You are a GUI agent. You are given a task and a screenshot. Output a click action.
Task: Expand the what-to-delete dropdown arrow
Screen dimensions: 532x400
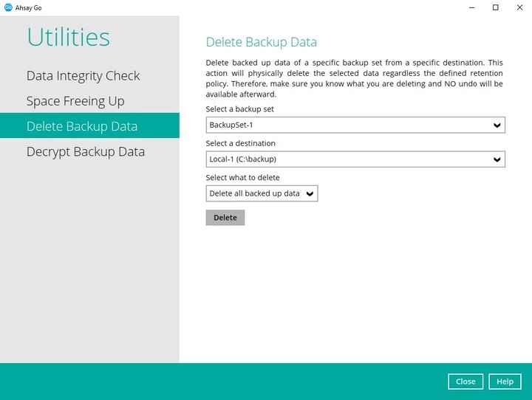point(310,193)
